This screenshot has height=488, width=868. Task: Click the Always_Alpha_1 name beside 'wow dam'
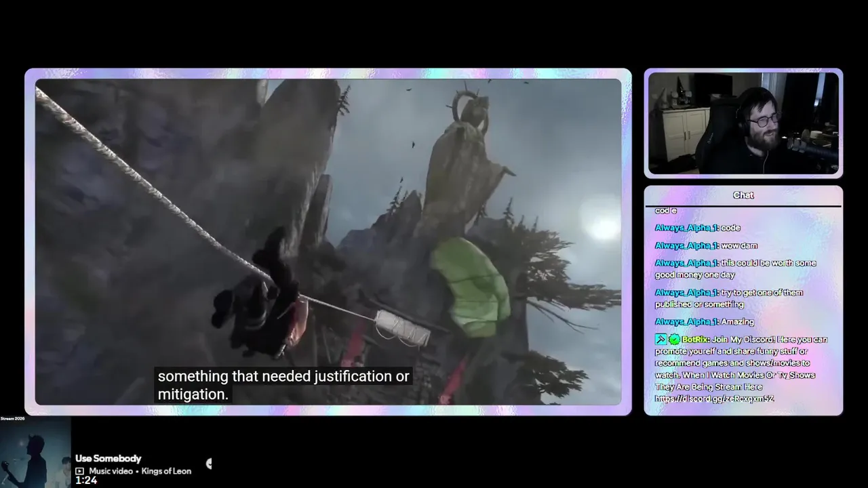[x=686, y=245]
